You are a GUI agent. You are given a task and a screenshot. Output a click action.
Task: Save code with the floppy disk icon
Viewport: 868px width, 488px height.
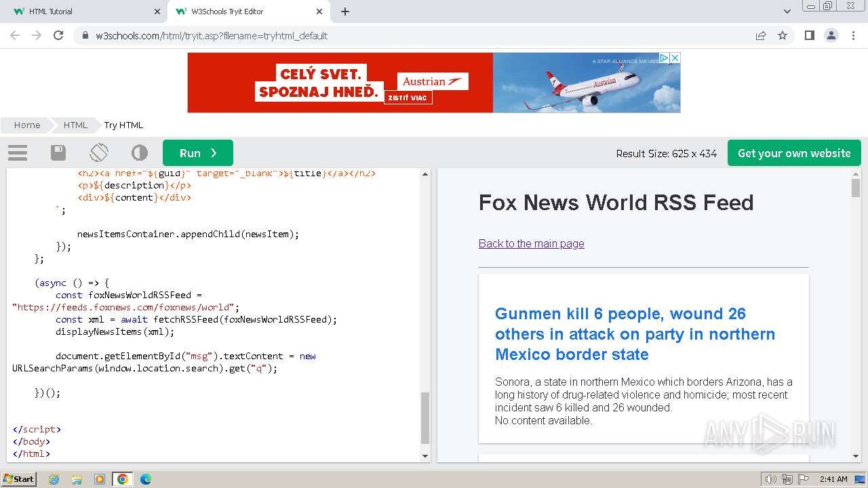[x=58, y=152]
